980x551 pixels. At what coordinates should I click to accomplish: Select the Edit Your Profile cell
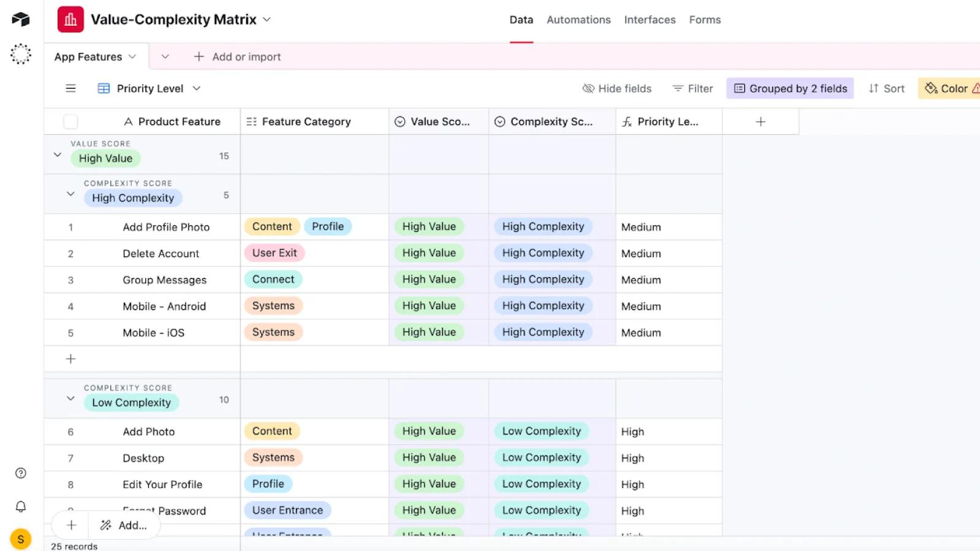(162, 484)
